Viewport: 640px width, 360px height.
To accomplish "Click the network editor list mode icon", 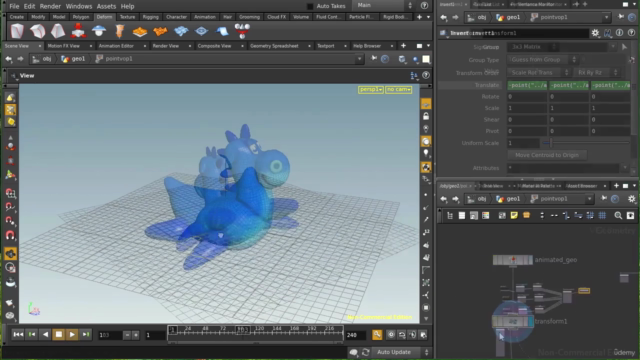I will coord(462,216).
